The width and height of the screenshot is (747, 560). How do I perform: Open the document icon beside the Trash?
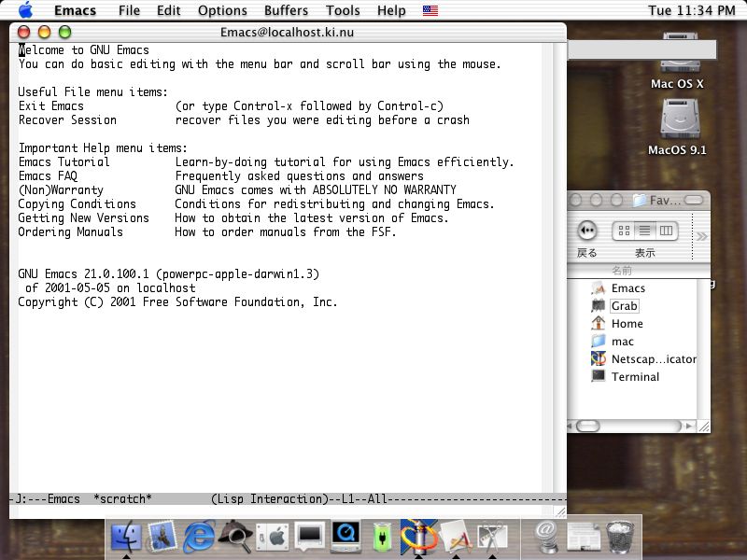[584, 538]
